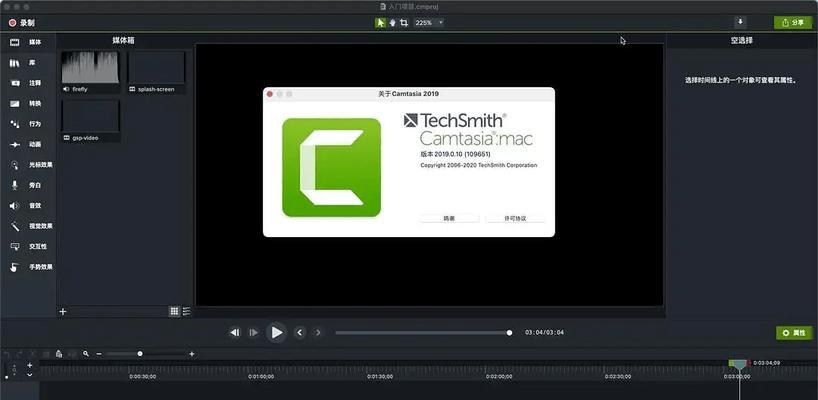Screen dimensions: 818x400
Task: Click the 0:00:30;00 ruler label
Action: [142, 376]
